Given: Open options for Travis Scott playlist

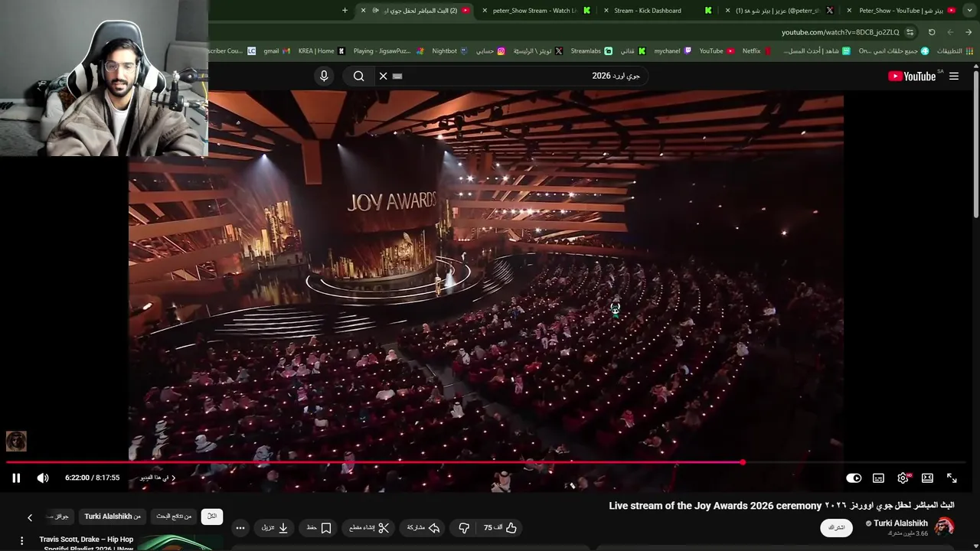Looking at the screenshot, I should [x=21, y=541].
